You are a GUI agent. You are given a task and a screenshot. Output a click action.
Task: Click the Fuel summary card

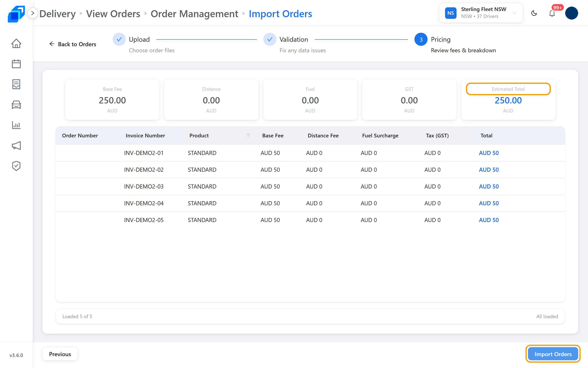pos(310,100)
